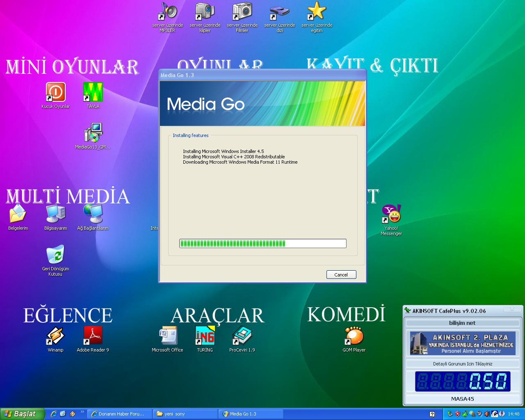
Task: Select the MediaGo13_GM installer icon
Action: pos(93,136)
